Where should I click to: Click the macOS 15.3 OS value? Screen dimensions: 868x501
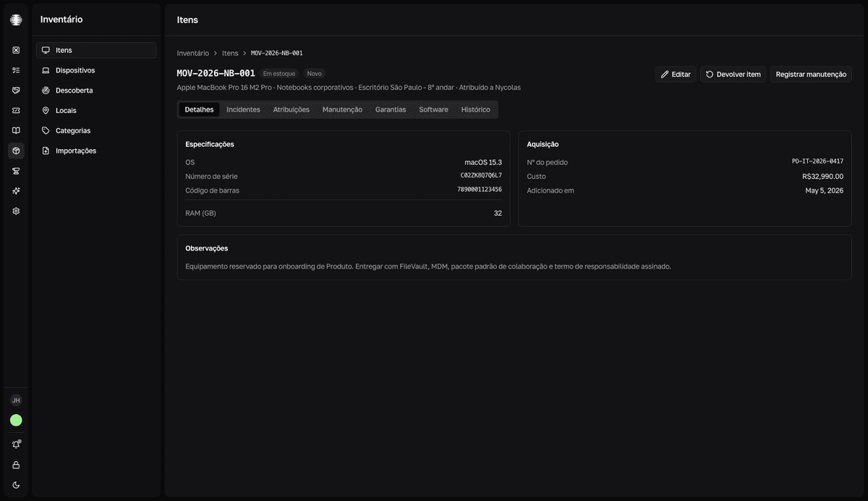coord(483,162)
